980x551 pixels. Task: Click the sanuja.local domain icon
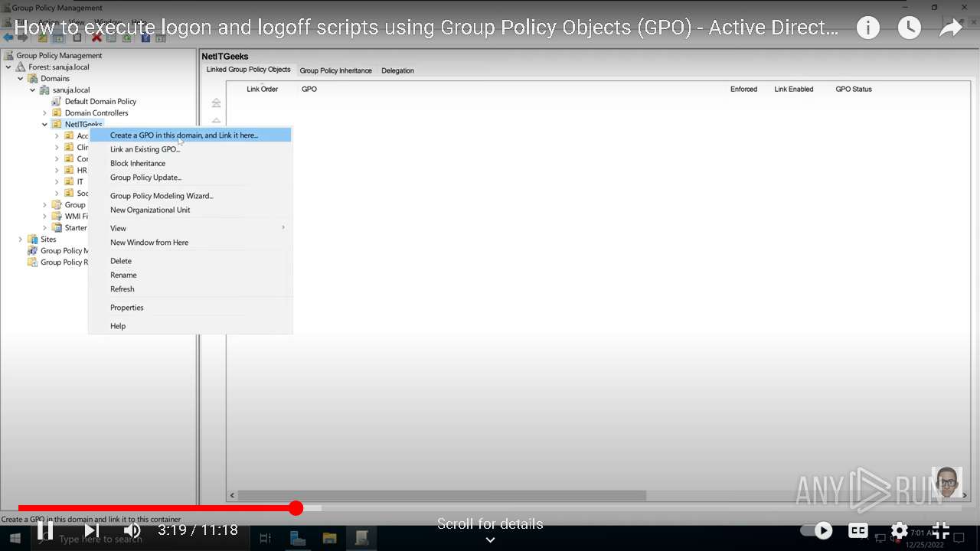coord(45,90)
